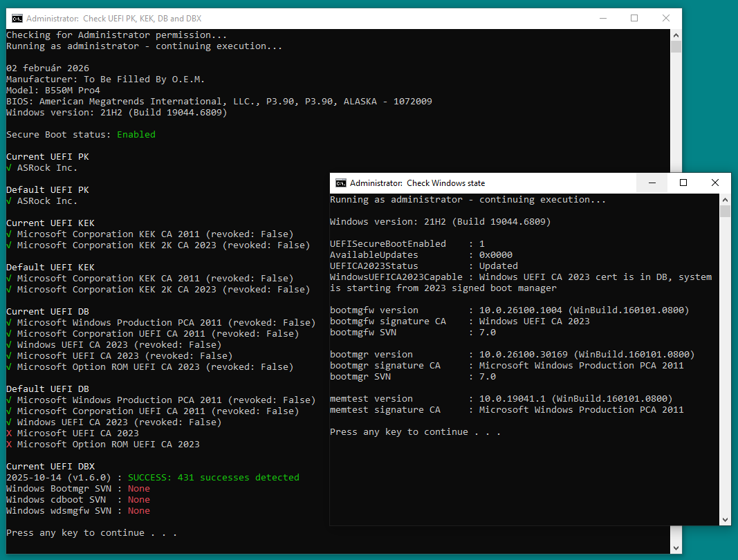Image resolution: width=738 pixels, height=560 pixels.
Task: Click red X 'Microsoft Option ROM UEFI CA 2023' line
Action: [102, 445]
